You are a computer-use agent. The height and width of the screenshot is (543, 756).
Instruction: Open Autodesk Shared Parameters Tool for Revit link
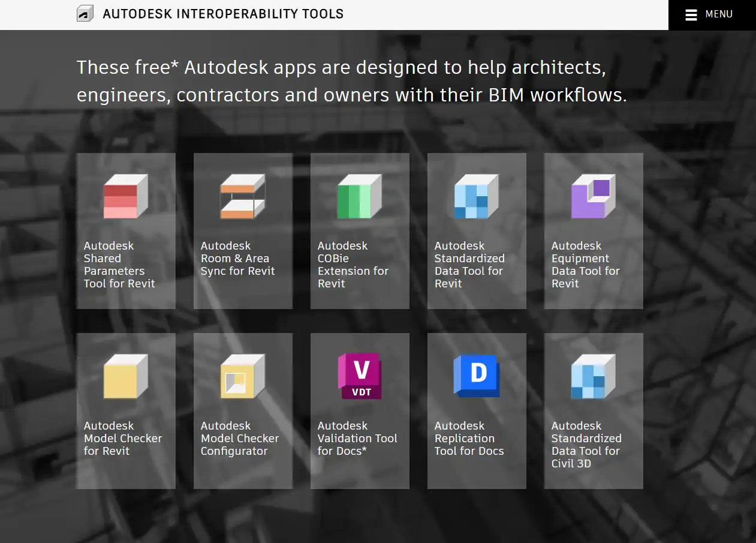tap(119, 265)
